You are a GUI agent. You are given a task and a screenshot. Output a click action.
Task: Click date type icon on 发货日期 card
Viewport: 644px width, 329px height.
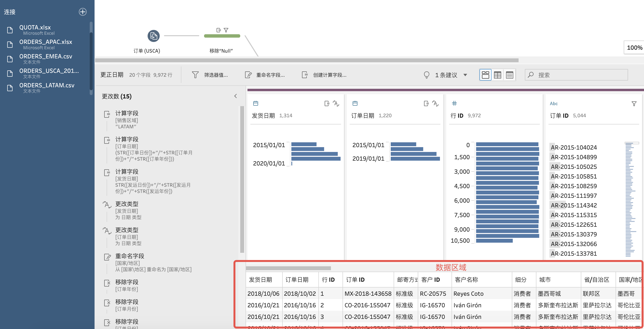click(255, 103)
